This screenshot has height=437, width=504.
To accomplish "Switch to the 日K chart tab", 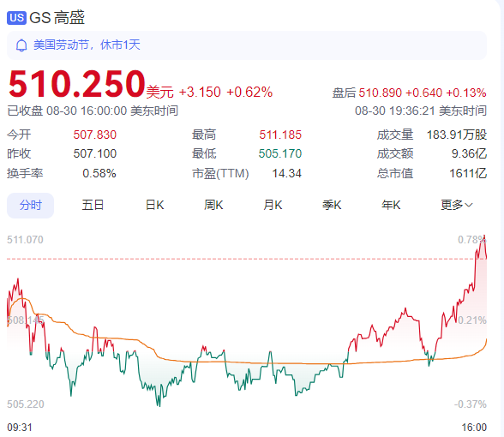I will click(154, 205).
